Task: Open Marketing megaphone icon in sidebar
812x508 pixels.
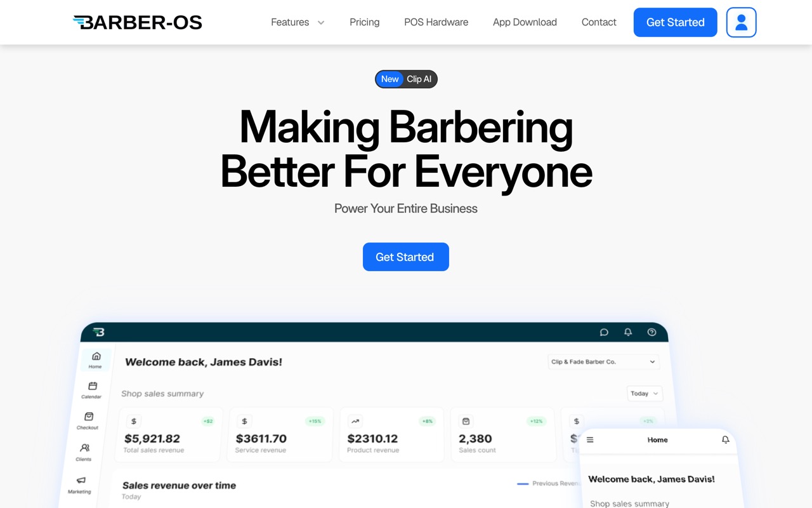Action: click(x=80, y=485)
